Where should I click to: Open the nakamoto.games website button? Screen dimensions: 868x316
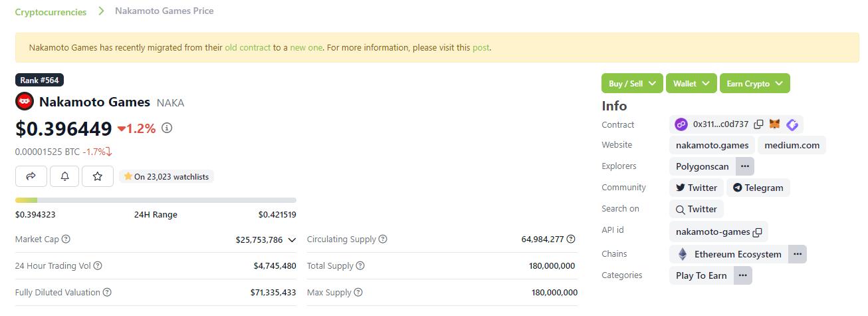pos(712,145)
